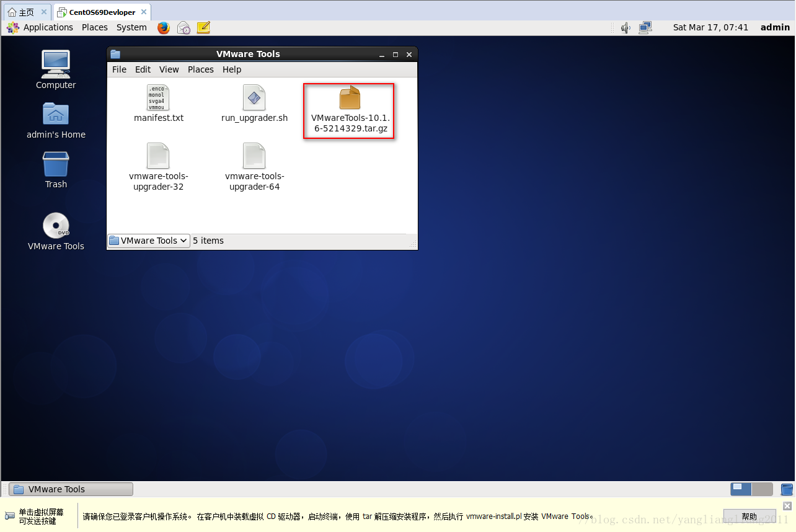The width and height of the screenshot is (796, 532).
Task: Close the VMware Tools window
Action: pos(409,55)
